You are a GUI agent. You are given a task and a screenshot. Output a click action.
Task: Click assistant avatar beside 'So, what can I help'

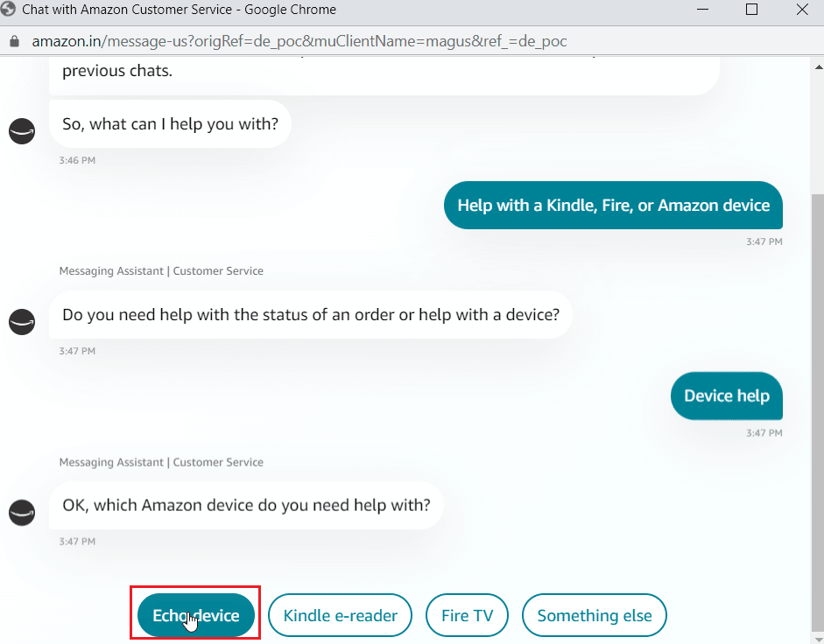point(22,130)
